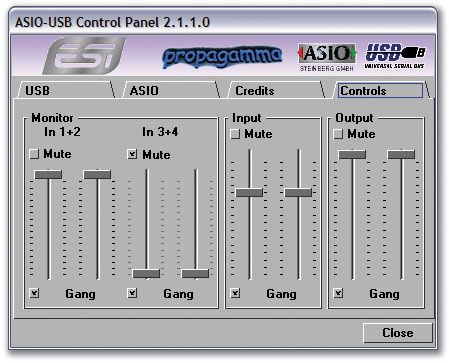Screen dimensions: 449x363
Task: Select the Controls tab
Action: [x=381, y=90]
